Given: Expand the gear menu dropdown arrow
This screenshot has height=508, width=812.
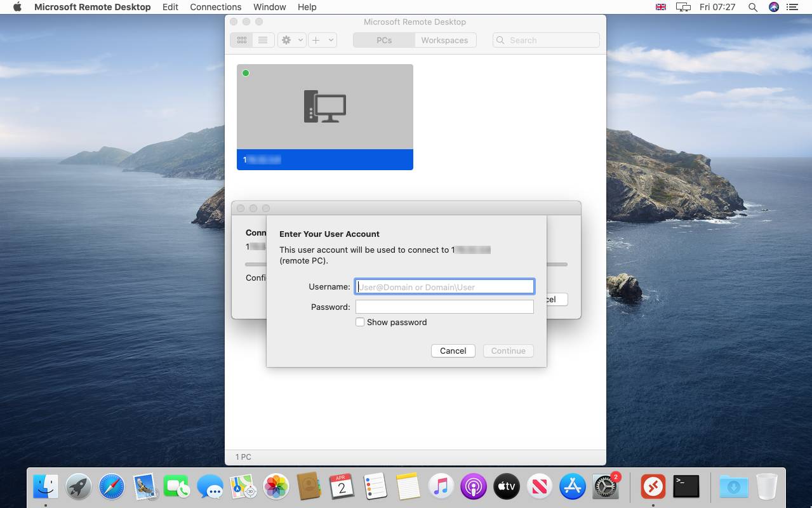Looking at the screenshot, I should (300, 40).
